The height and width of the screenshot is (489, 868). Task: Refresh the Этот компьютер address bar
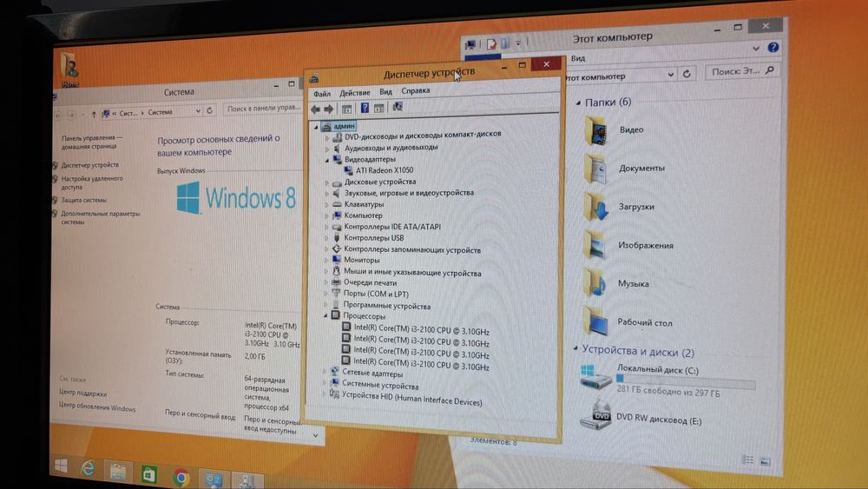tap(687, 74)
